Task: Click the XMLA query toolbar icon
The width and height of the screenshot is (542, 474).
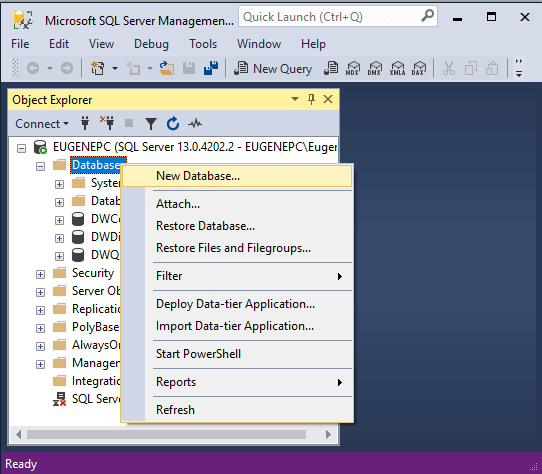Action: [397, 68]
